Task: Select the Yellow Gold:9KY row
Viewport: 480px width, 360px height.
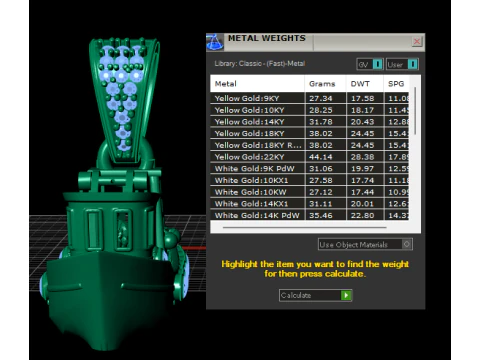Action: tap(309, 98)
